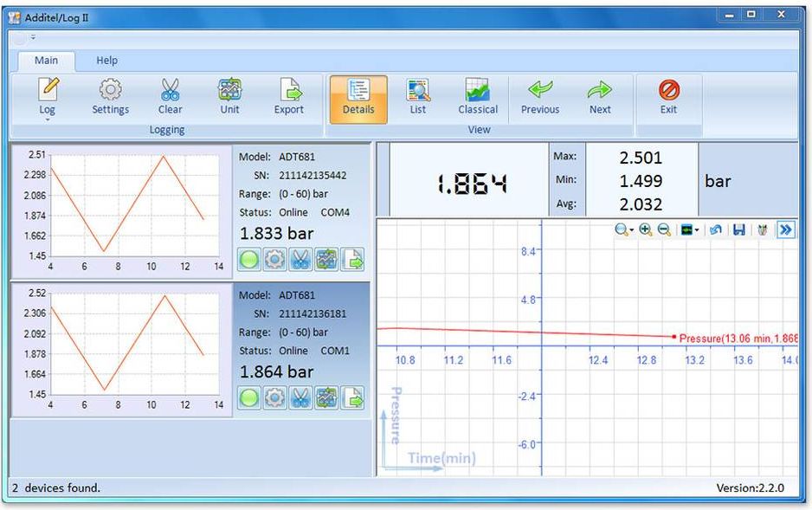Open gear settings for COM1 device

(x=275, y=398)
